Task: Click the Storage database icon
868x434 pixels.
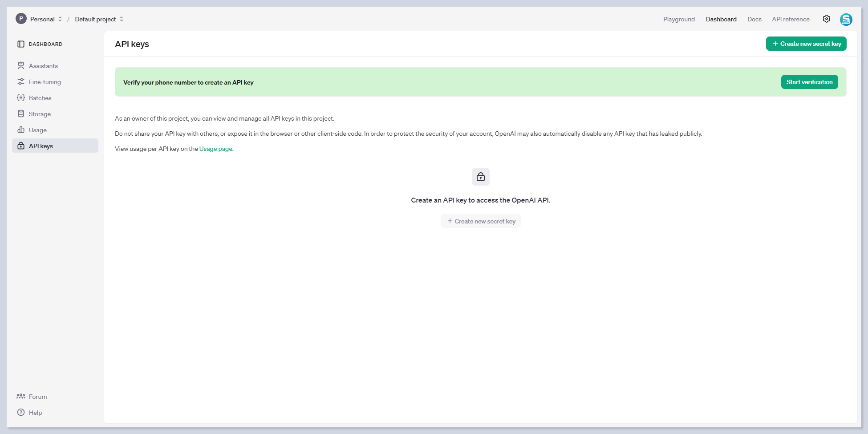Action: (x=21, y=114)
